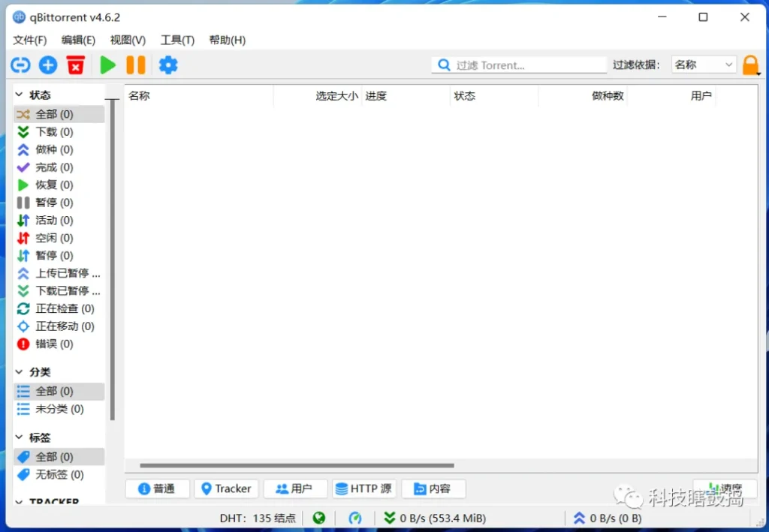Click the add torrent file plus icon
The height and width of the screenshot is (532, 769).
click(x=48, y=65)
